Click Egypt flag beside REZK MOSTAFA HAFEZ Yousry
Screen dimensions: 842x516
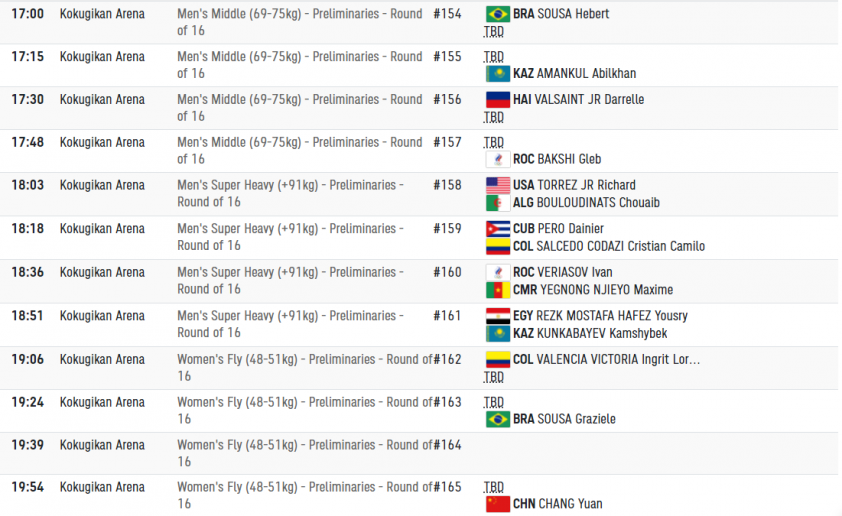498,316
